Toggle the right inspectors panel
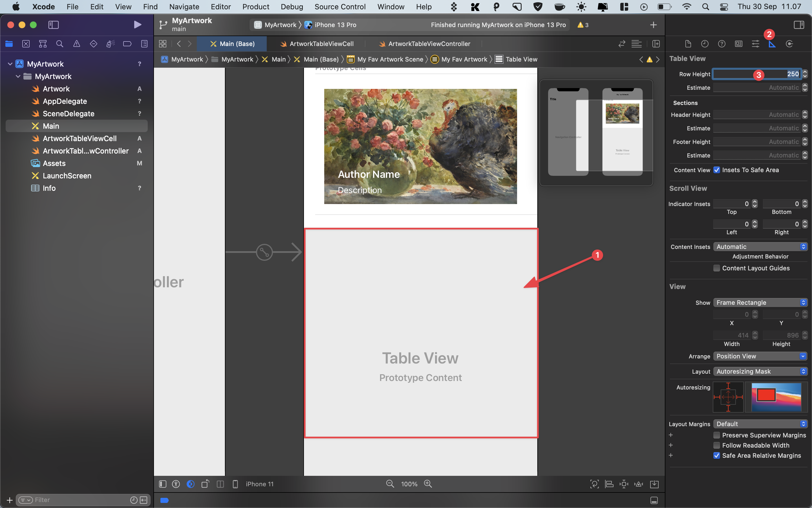The width and height of the screenshot is (812, 508). click(x=799, y=25)
